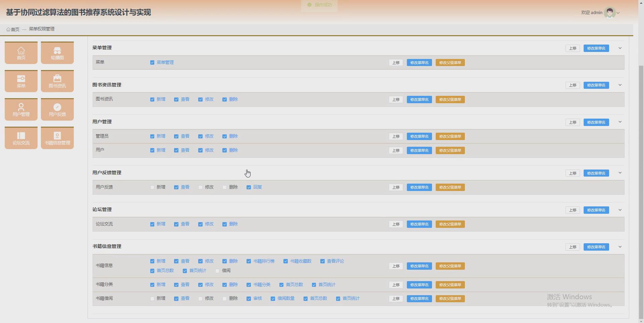Open the 用户反馈 tile in sidebar
The image size is (644, 323).
click(x=57, y=109)
